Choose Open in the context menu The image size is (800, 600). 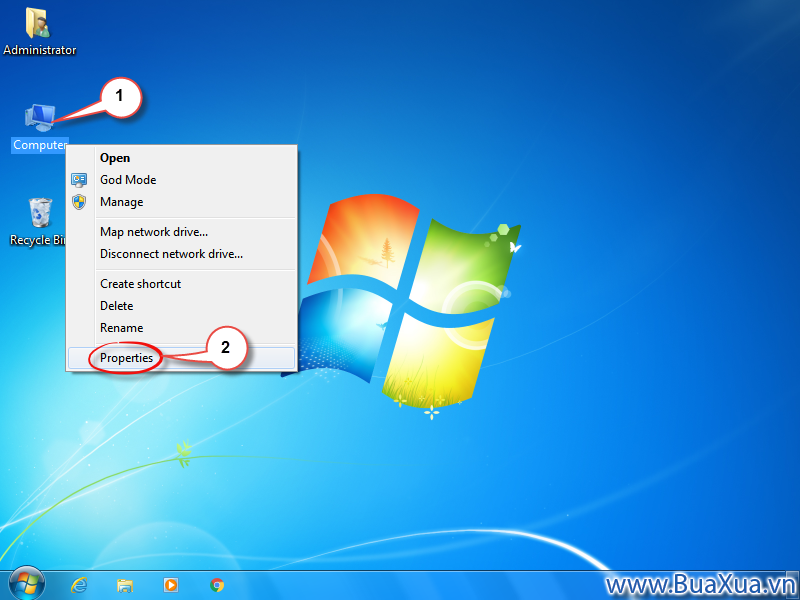pos(182,158)
